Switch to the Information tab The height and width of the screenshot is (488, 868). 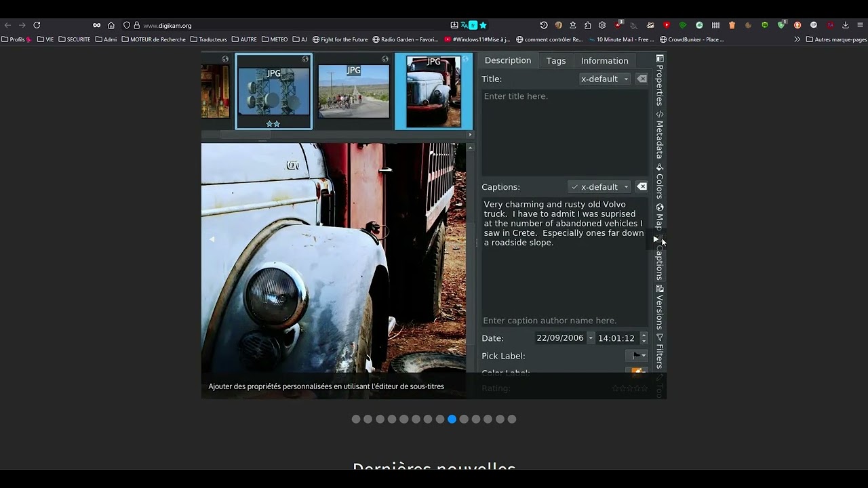(605, 60)
